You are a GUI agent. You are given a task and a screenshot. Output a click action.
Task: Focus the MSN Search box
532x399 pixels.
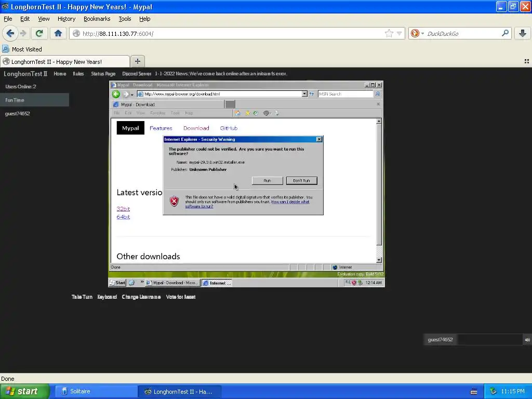pos(345,94)
